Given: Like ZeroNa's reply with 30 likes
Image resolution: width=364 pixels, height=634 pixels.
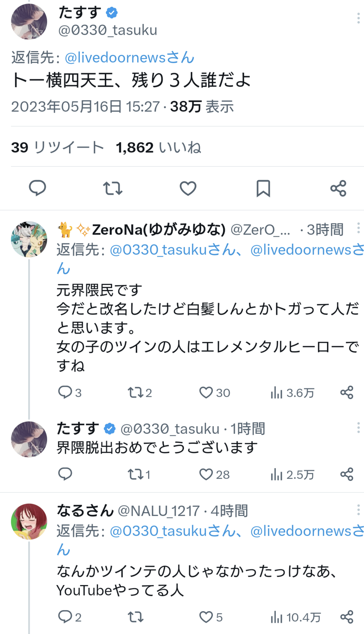Looking at the screenshot, I should (206, 392).
